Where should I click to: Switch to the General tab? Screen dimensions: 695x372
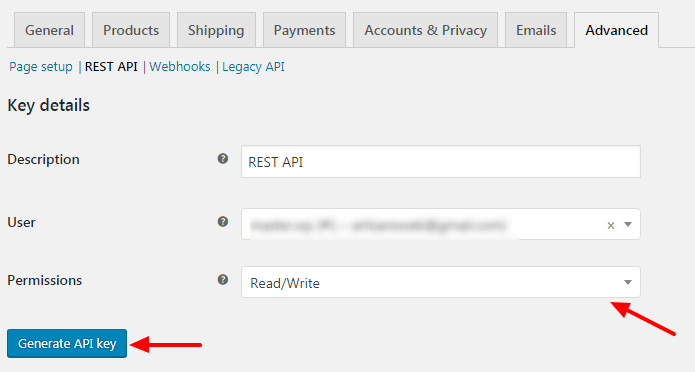click(49, 30)
